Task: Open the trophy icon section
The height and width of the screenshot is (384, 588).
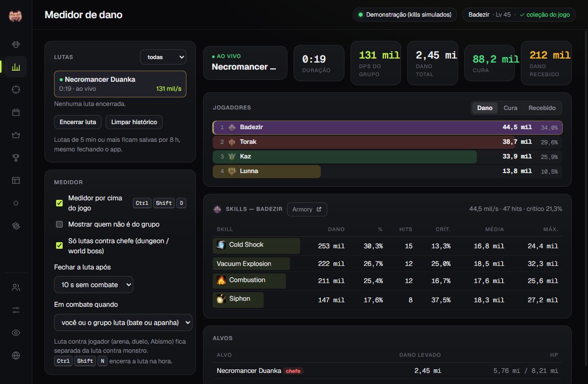Action: [16, 158]
